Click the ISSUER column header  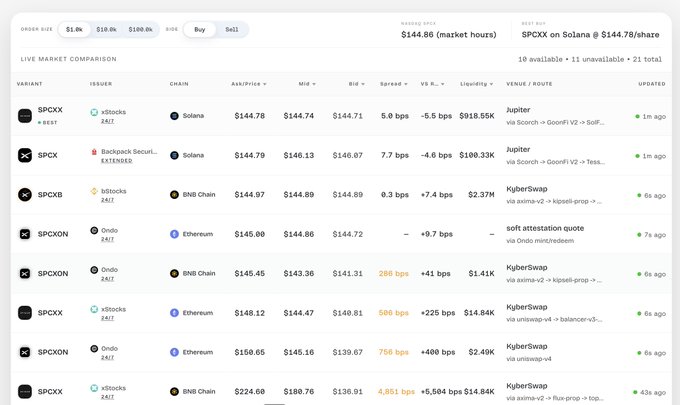pos(101,84)
